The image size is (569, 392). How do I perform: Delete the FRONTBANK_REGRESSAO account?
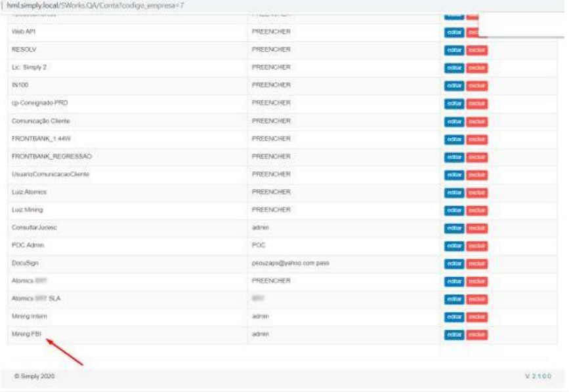pyautogui.click(x=477, y=157)
